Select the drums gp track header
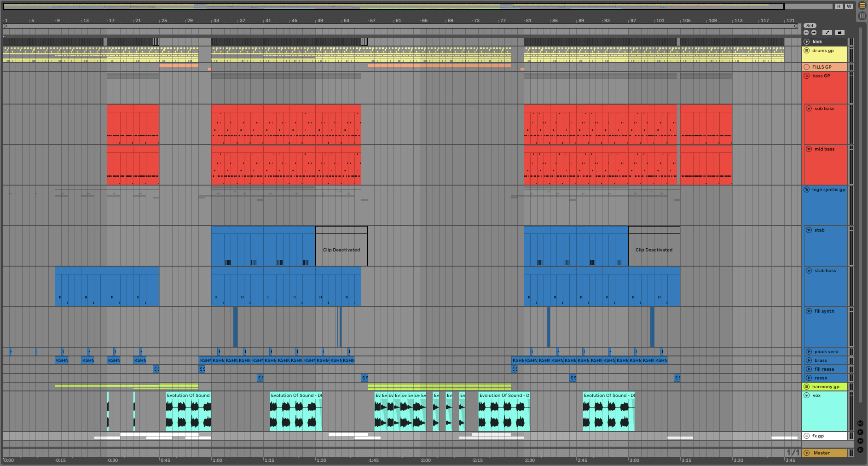Screen dimensions: 868x466 point(825,54)
